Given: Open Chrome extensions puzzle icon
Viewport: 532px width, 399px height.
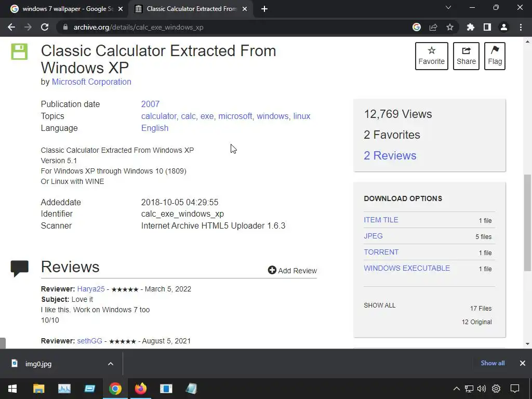Looking at the screenshot, I should [x=471, y=27].
